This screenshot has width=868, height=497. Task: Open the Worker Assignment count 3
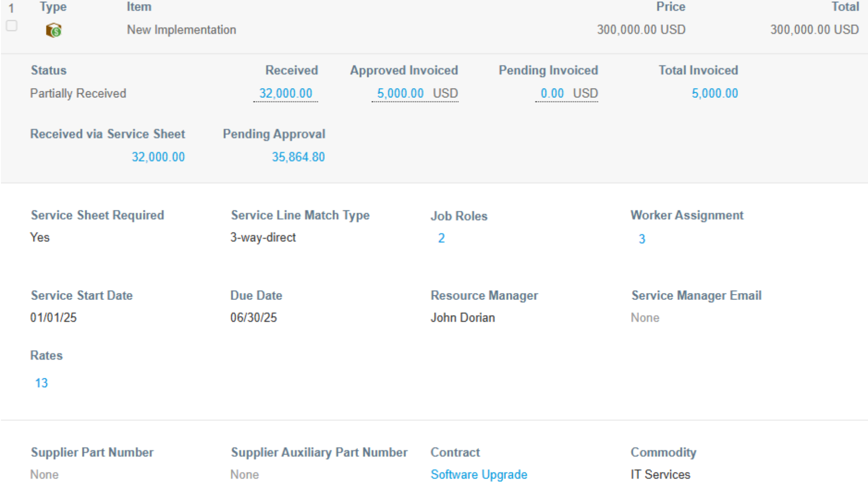(642, 239)
